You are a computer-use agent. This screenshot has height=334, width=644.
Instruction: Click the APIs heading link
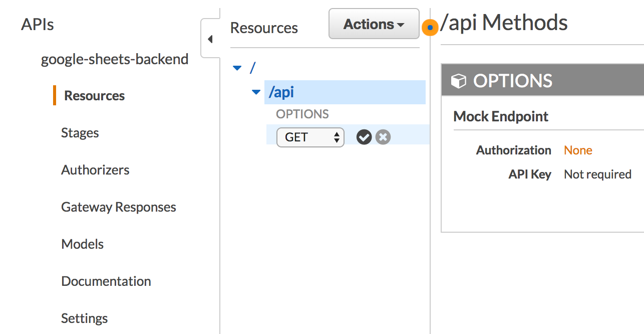pyautogui.click(x=38, y=24)
